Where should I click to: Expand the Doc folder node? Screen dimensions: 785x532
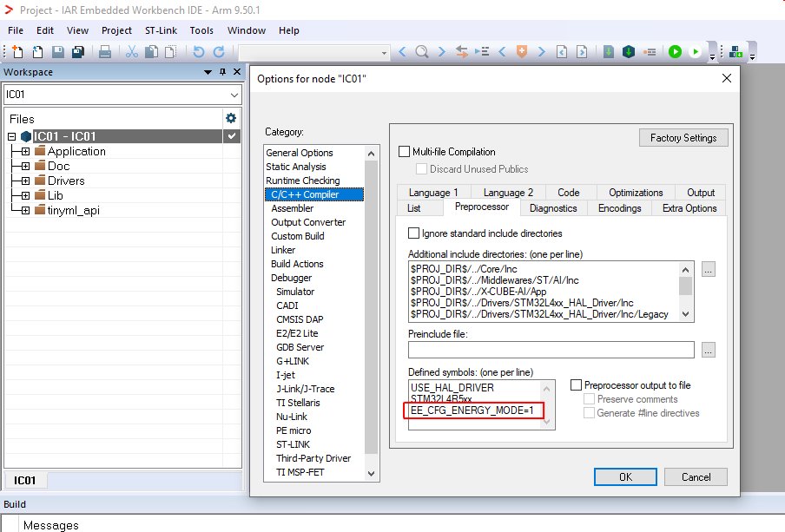coord(25,166)
